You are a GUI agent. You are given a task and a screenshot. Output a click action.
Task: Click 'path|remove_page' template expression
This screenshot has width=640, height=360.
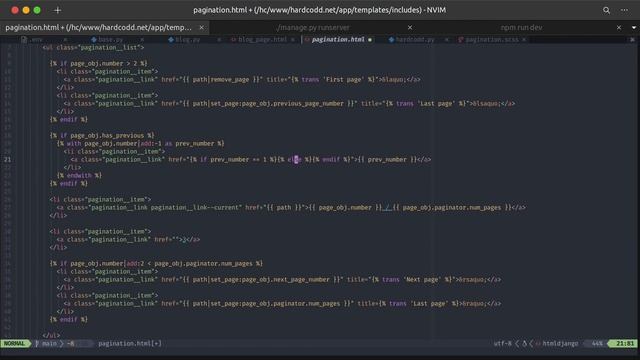coord(220,80)
